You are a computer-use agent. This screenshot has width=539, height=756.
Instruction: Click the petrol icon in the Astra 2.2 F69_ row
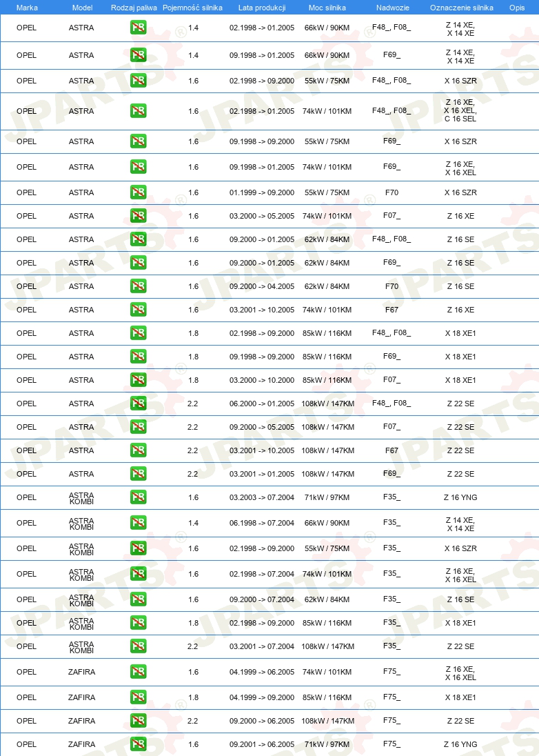point(139,474)
